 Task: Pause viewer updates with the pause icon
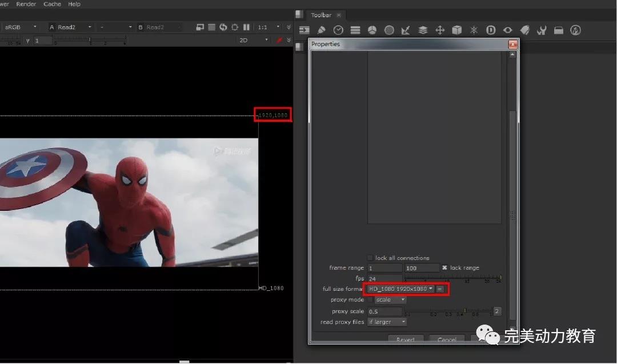[x=246, y=27]
